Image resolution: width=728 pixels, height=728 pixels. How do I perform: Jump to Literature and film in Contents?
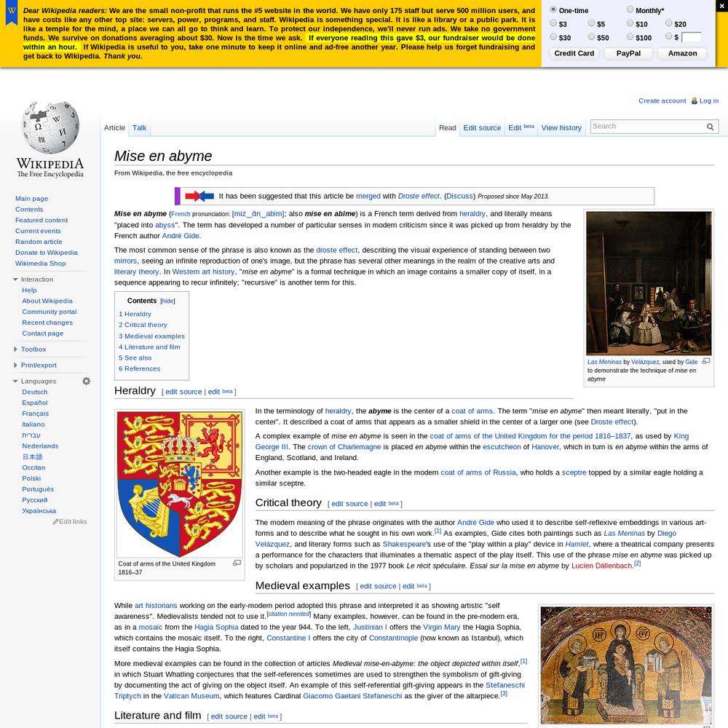click(x=149, y=347)
